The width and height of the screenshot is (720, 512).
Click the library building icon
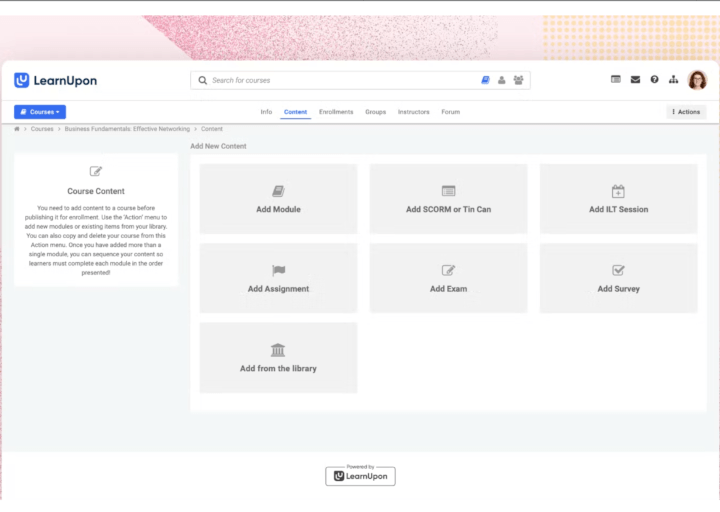click(278, 350)
